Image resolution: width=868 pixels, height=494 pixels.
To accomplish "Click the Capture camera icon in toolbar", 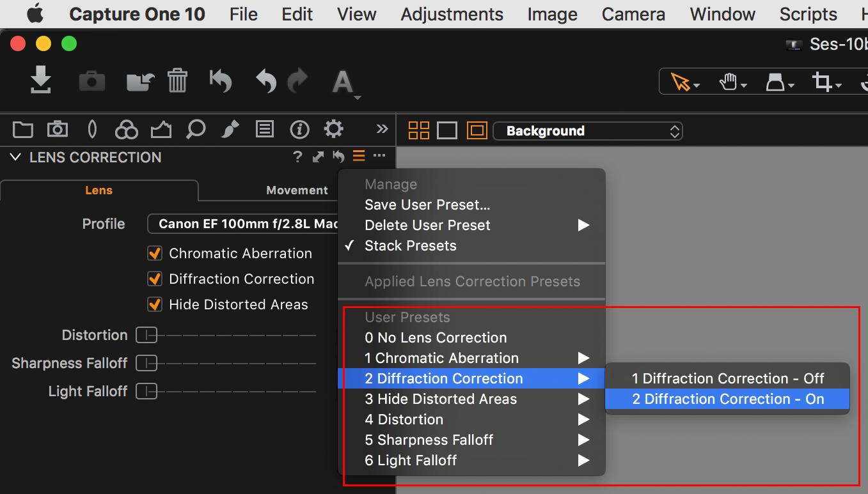I will pyautogui.click(x=92, y=81).
